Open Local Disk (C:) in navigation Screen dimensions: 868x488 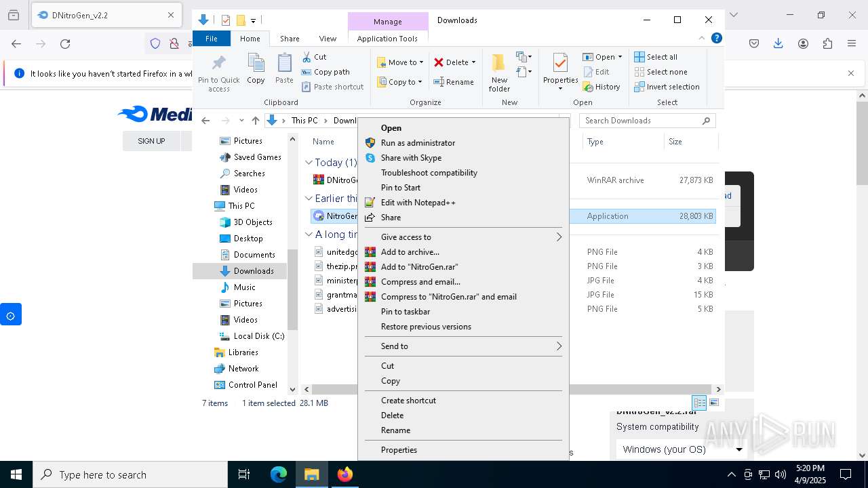point(252,336)
